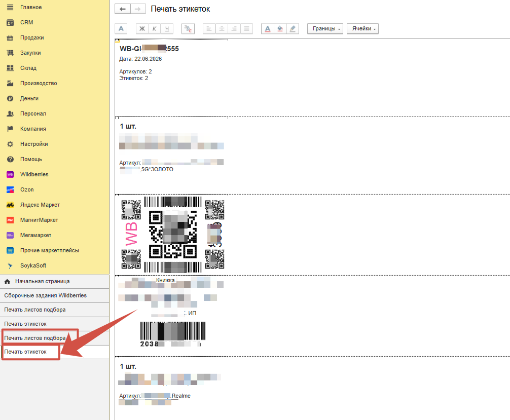The width and height of the screenshot is (510, 420).
Task: Click the large central QR code
Action: 173,235
